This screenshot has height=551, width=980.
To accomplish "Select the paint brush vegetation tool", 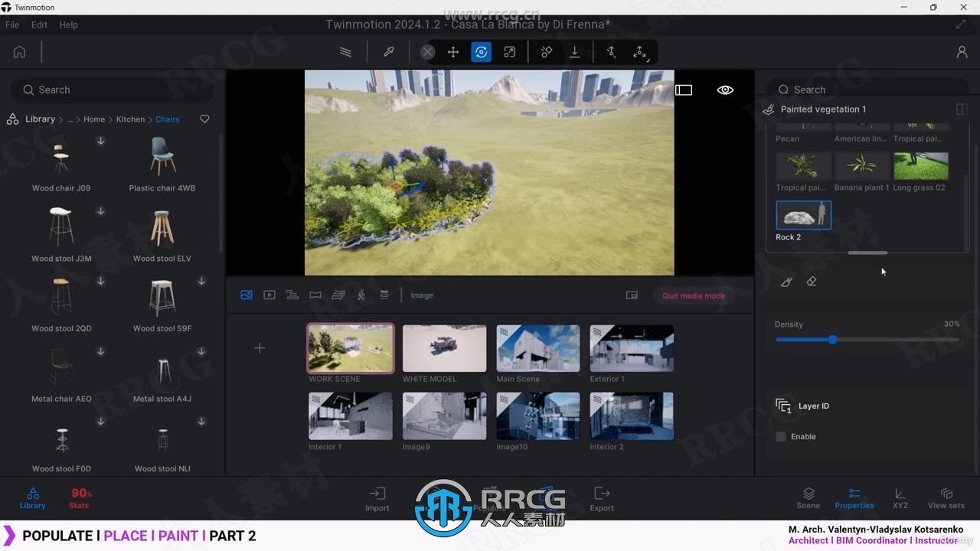I will (x=786, y=282).
